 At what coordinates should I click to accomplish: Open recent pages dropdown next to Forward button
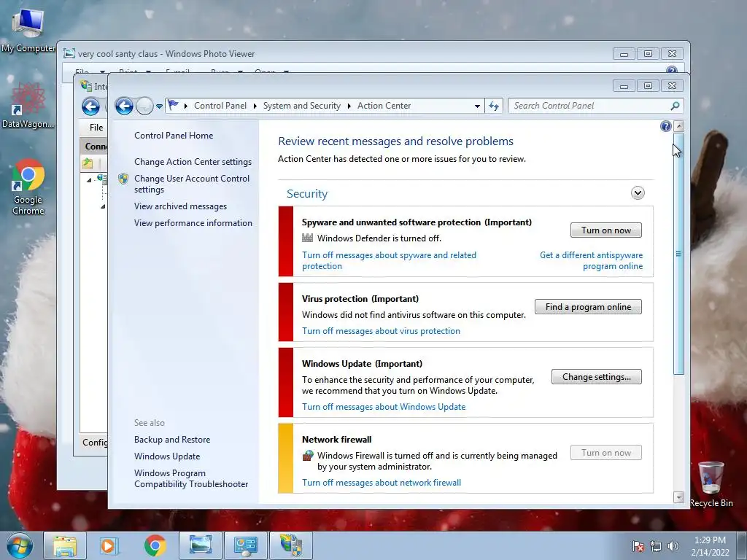click(159, 106)
